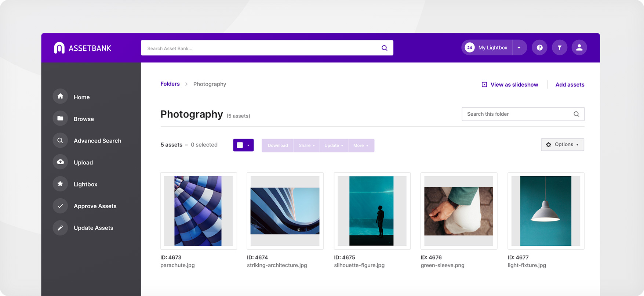
Task: Open Lightbox in the sidebar
Action: click(x=85, y=184)
